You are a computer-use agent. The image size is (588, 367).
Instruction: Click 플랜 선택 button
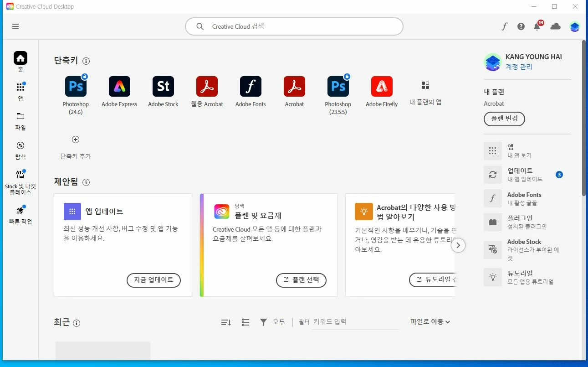pos(301,280)
